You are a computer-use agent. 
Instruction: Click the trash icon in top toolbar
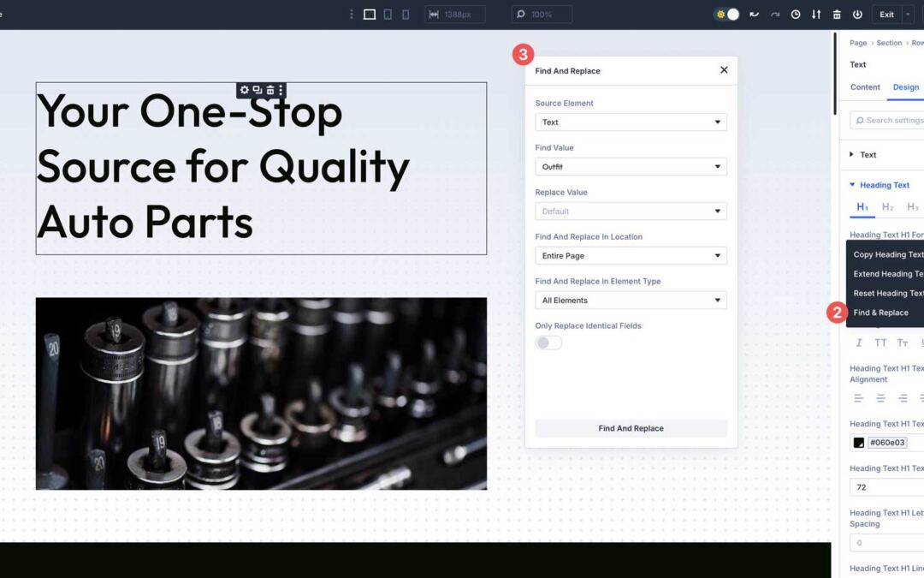click(x=837, y=15)
